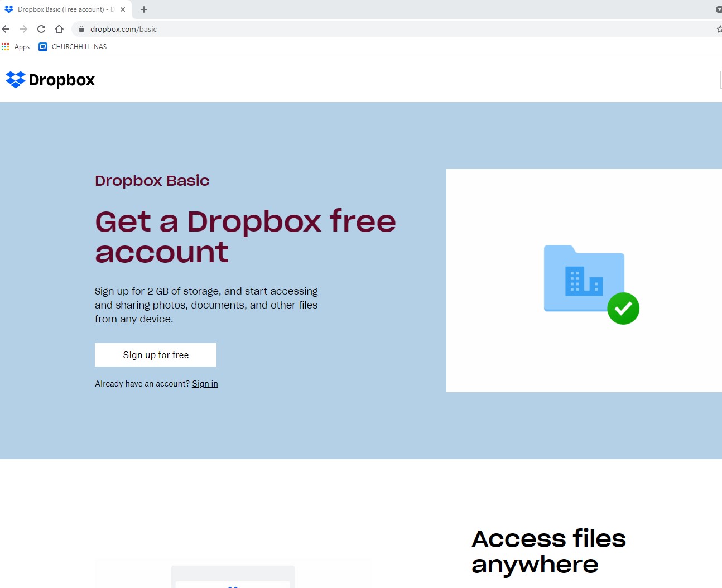The image size is (722, 588).
Task: Click the Already have an account? text
Action: (142, 384)
